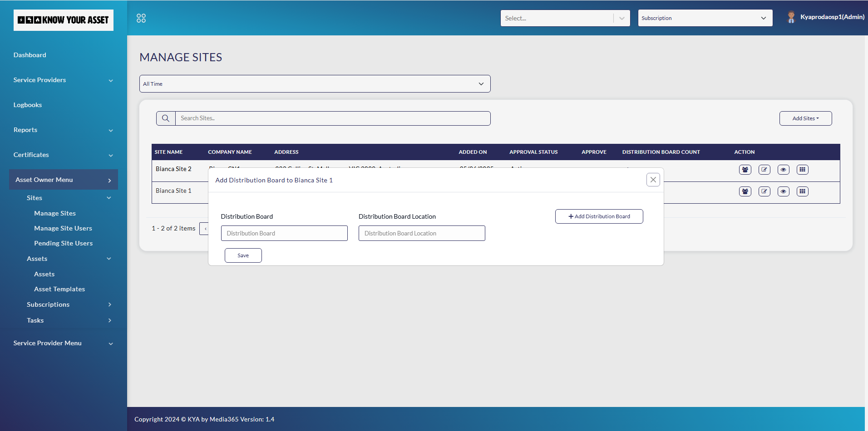Image resolution: width=868 pixels, height=431 pixels.
Task: Click the Distribution Board input field
Action: tap(284, 233)
